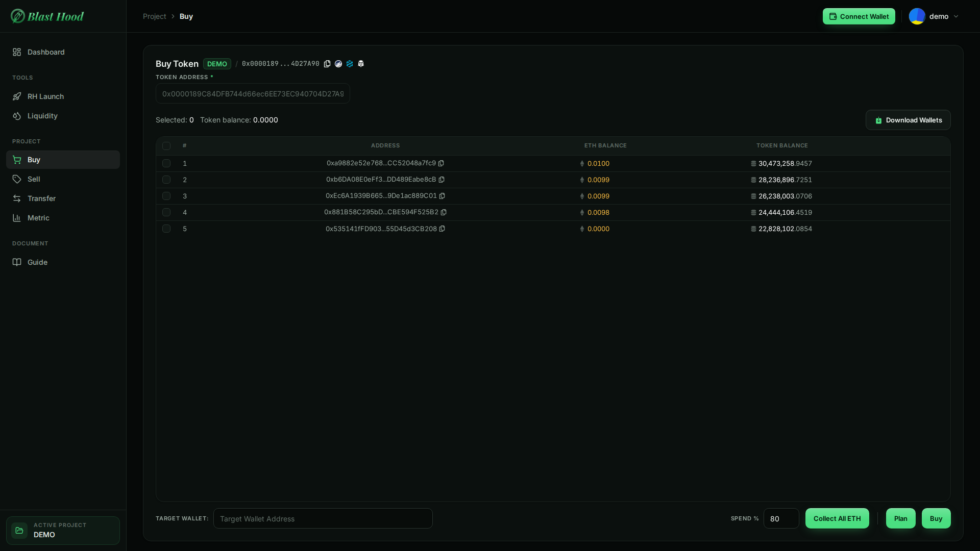Click Collect All ETH button
The height and width of the screenshot is (551, 980).
pyautogui.click(x=837, y=518)
